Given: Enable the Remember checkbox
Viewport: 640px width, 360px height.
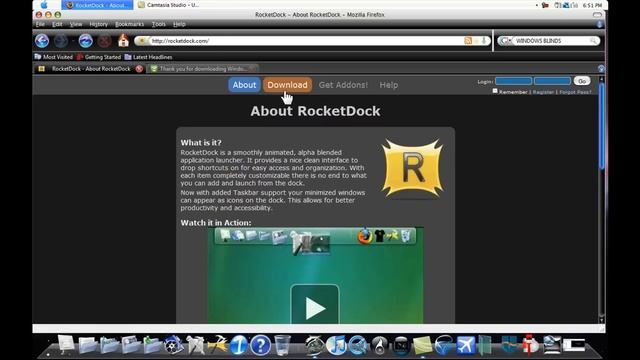Looking at the screenshot, I should tap(495, 91).
